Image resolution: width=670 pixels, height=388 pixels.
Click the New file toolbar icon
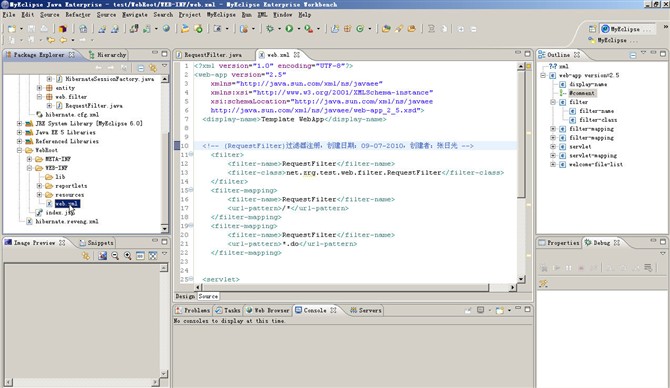click(12, 29)
